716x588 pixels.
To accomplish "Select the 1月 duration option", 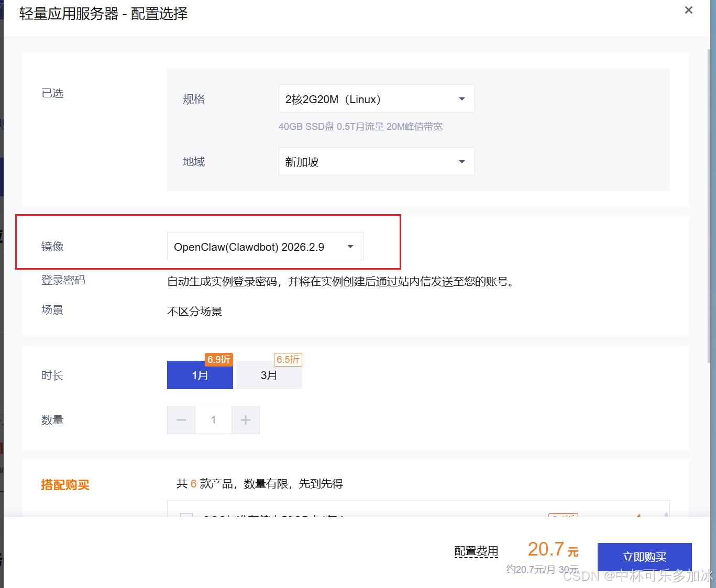I will [200, 375].
